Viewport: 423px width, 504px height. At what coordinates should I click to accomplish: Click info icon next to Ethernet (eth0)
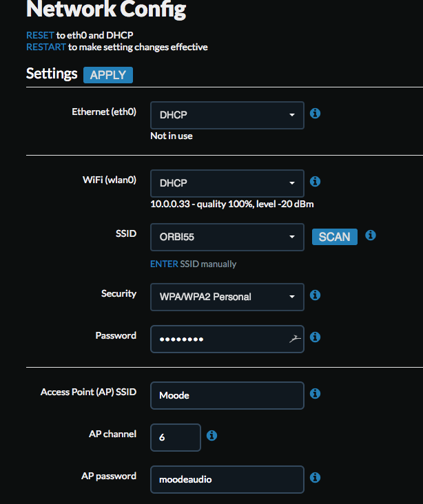point(315,113)
